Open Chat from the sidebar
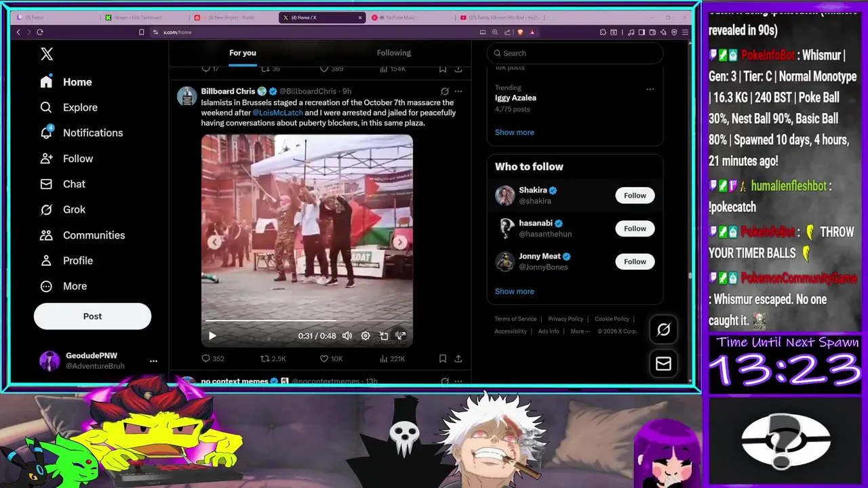This screenshot has width=868, height=488. point(62,184)
